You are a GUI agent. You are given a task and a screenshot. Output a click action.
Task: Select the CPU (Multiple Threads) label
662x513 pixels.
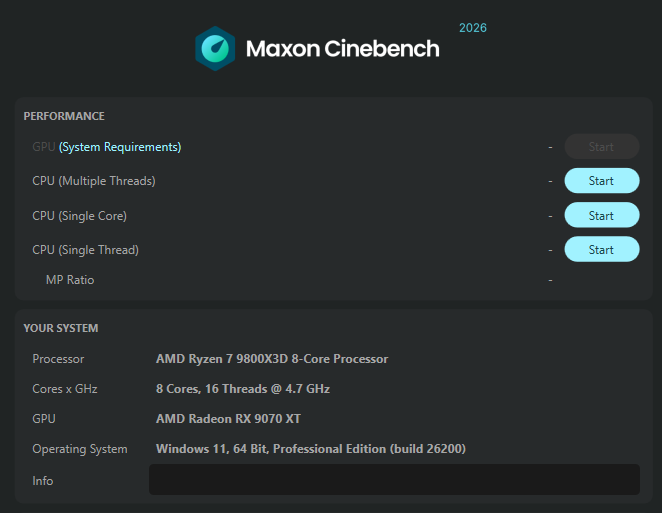94,181
